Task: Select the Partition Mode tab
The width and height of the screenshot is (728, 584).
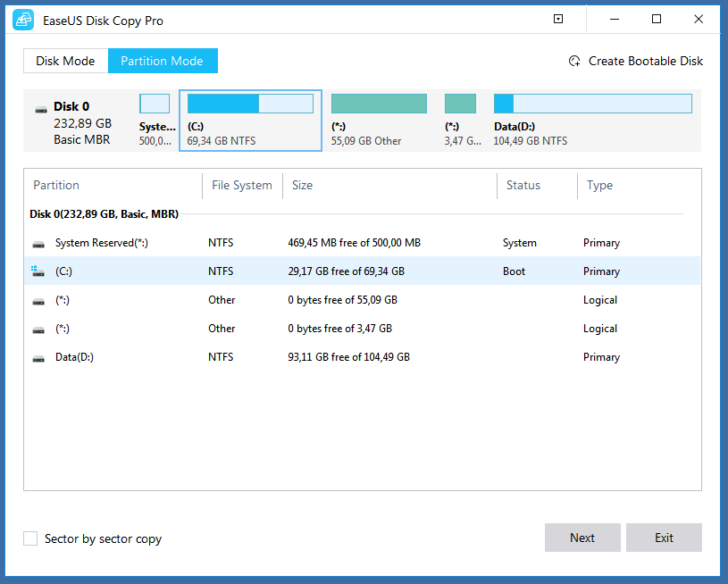Action: pos(163,61)
